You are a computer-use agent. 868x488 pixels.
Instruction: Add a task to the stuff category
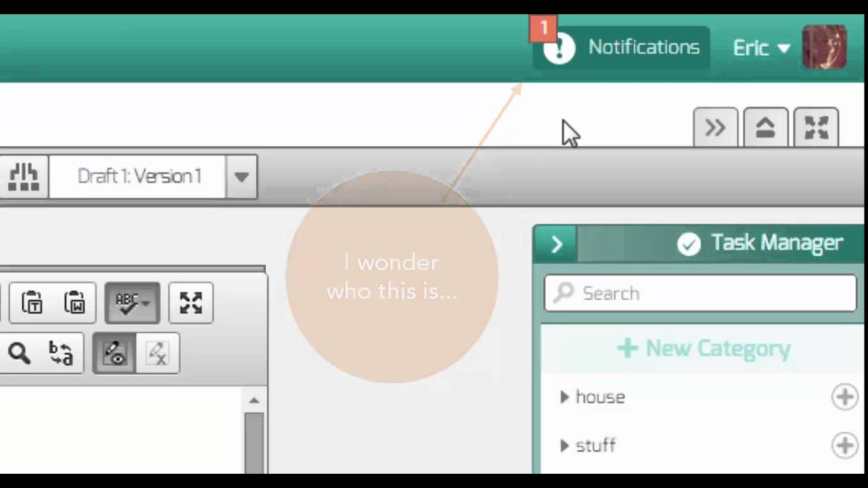844,446
